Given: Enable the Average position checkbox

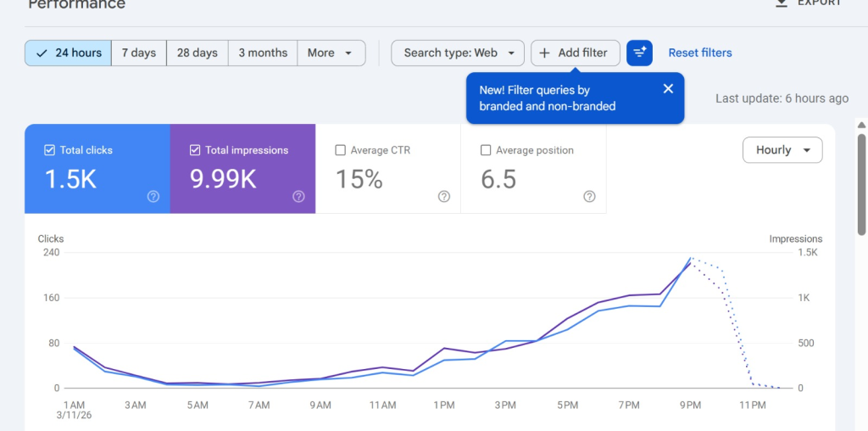Looking at the screenshot, I should point(486,150).
